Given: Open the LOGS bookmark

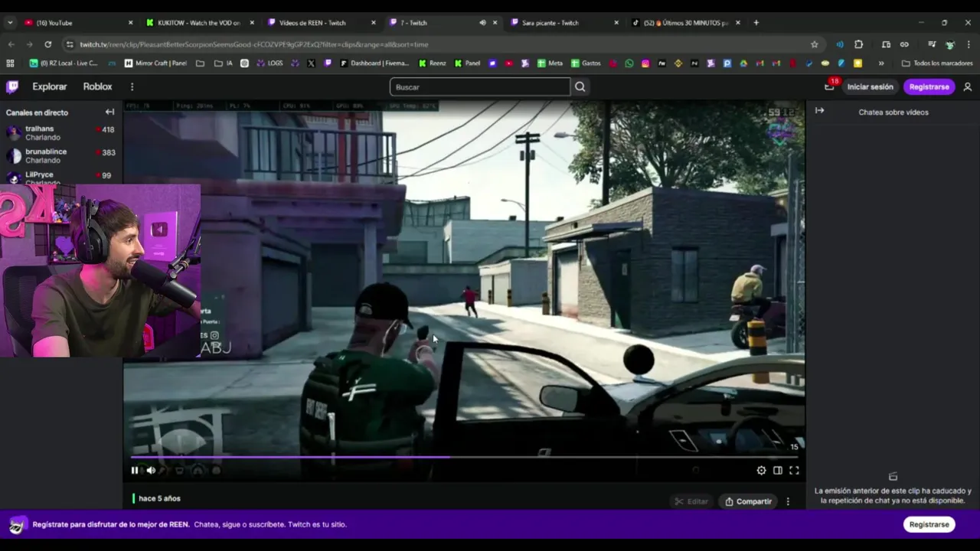Looking at the screenshot, I should 269,64.
